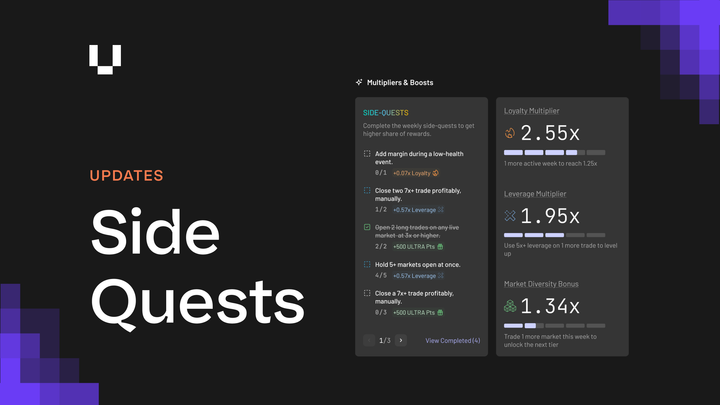Click the sparkle icon beside Multipliers & Boosts
This screenshot has height=405, width=720.
coord(359,82)
